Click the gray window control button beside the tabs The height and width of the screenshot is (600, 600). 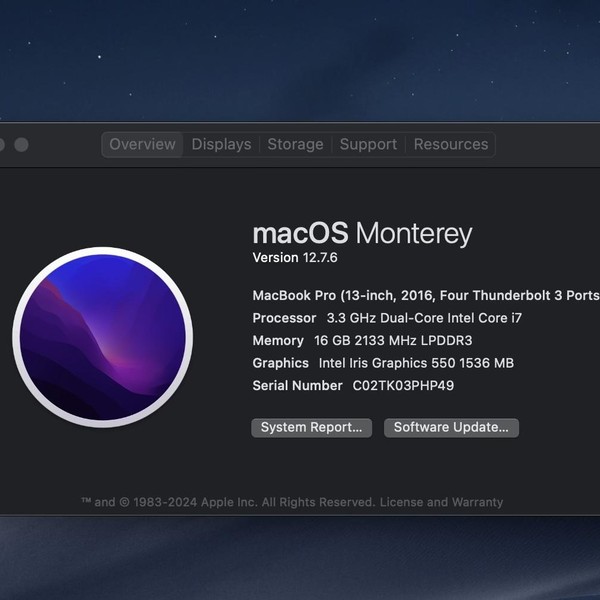[x=21, y=145]
